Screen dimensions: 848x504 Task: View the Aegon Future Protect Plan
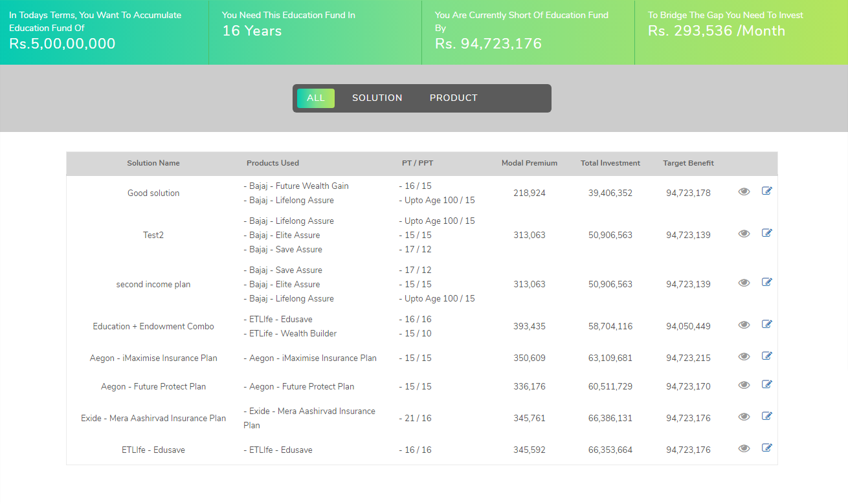point(744,385)
